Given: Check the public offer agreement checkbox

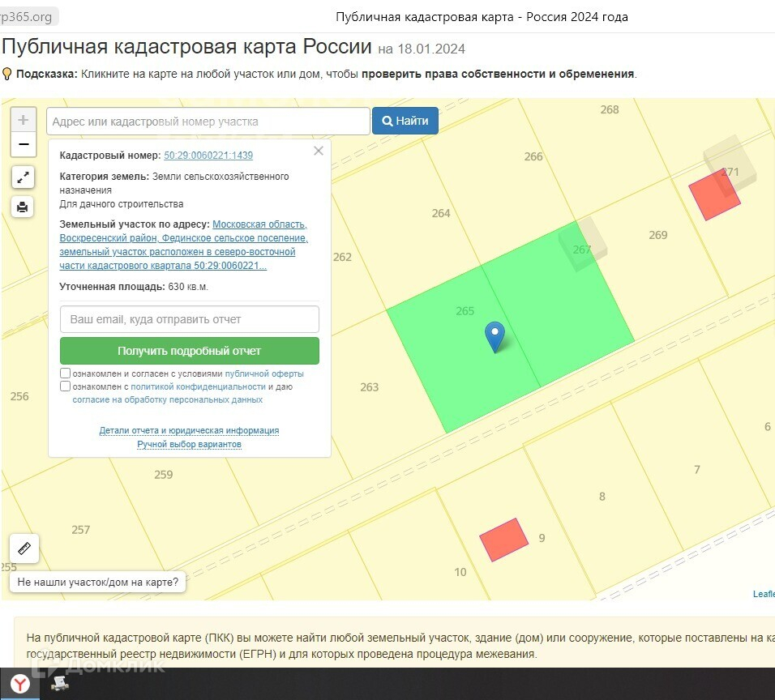Looking at the screenshot, I should tap(65, 373).
